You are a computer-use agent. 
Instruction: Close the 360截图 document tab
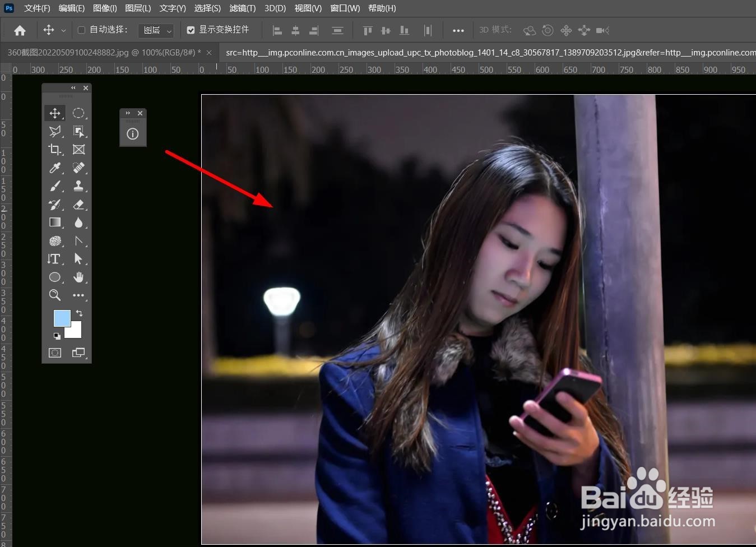pos(209,53)
